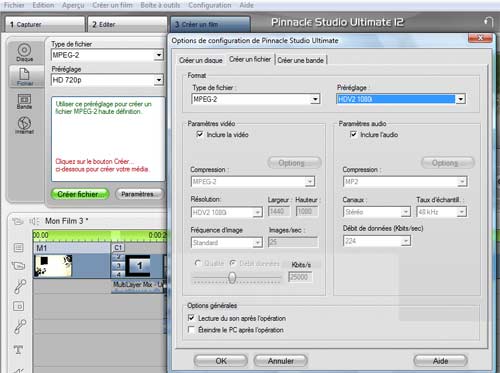This screenshot has width=500, height=373.
Task: Click the title track T icon
Action: (x=18, y=350)
